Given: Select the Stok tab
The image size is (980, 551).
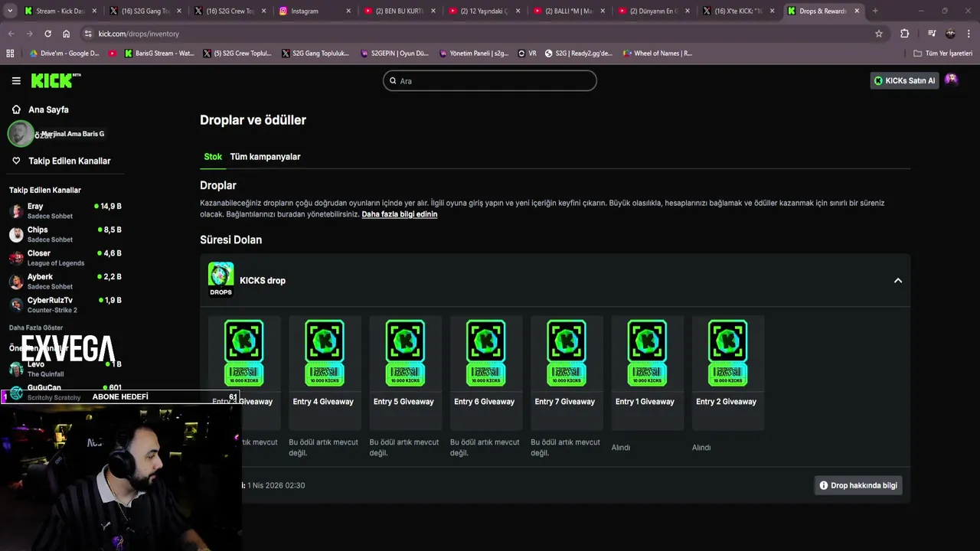Looking at the screenshot, I should tap(213, 156).
